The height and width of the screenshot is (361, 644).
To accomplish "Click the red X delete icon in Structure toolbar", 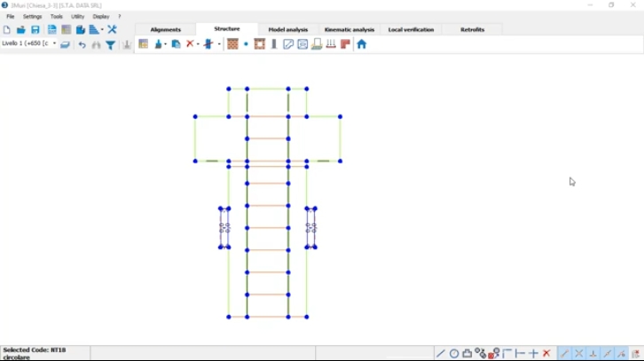I will (x=190, y=43).
